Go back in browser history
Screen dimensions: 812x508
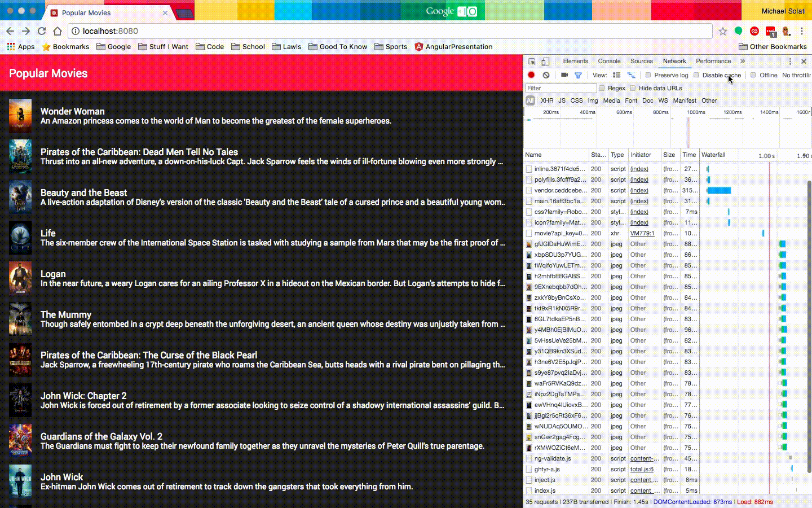coord(10,31)
